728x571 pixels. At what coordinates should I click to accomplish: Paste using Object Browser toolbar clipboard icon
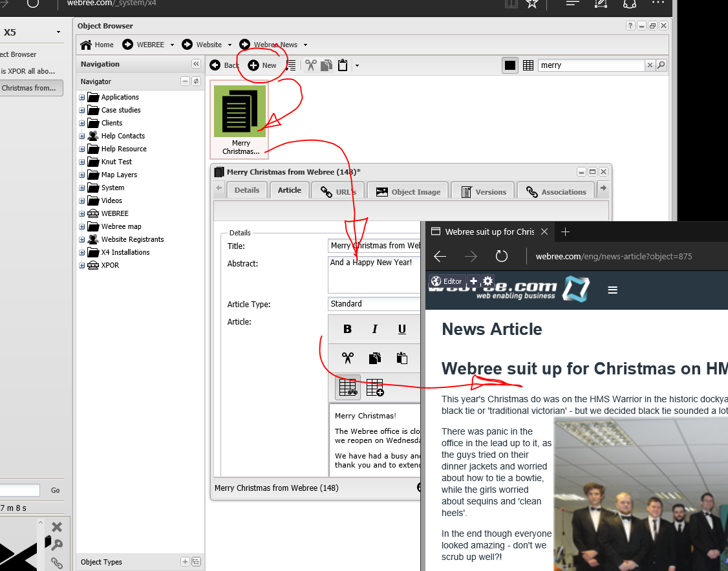[x=343, y=65]
